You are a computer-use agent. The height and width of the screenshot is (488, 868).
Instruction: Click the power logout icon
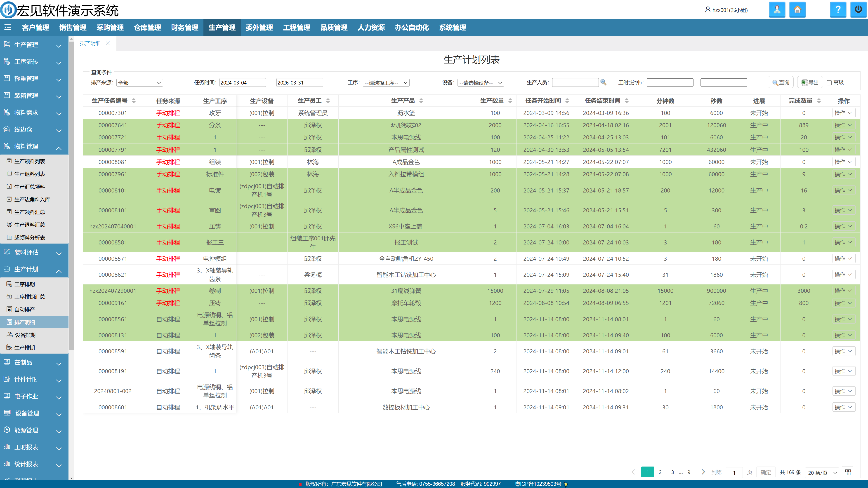point(858,10)
